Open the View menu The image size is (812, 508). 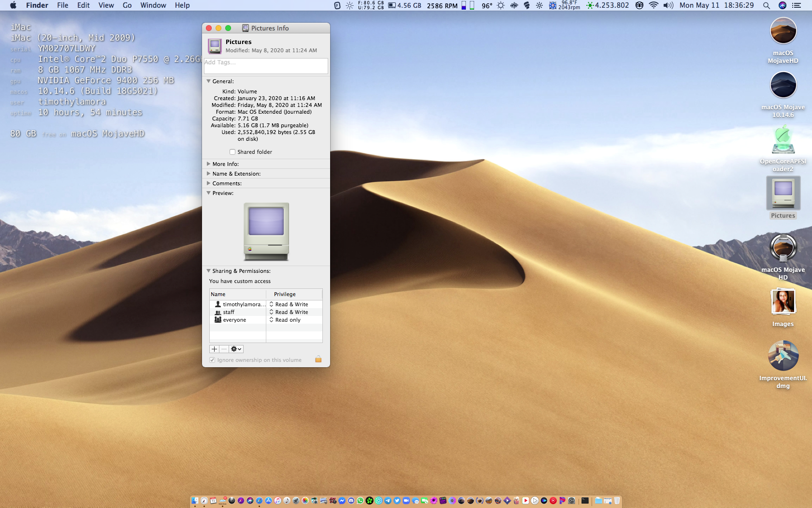tap(106, 5)
